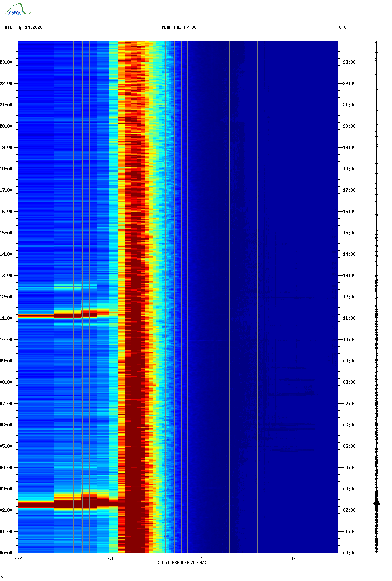
Task: Click the 18:00 mark on right time axis
Action: [349, 169]
